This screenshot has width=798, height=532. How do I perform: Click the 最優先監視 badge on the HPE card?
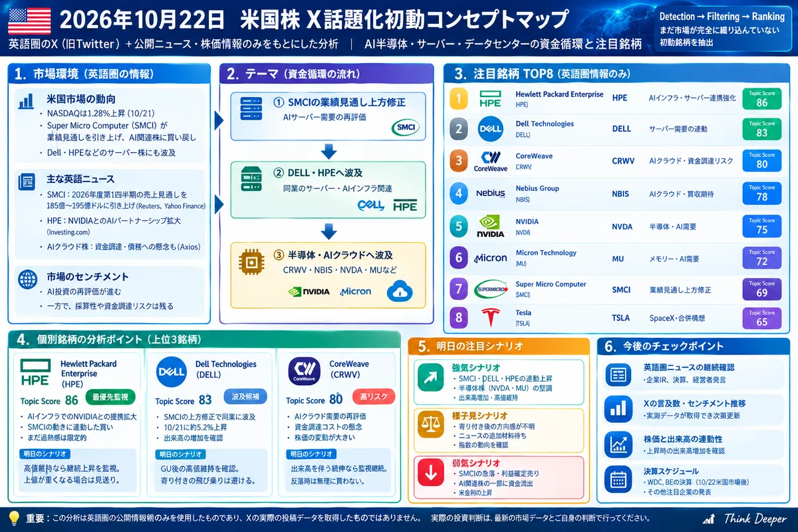(x=110, y=398)
